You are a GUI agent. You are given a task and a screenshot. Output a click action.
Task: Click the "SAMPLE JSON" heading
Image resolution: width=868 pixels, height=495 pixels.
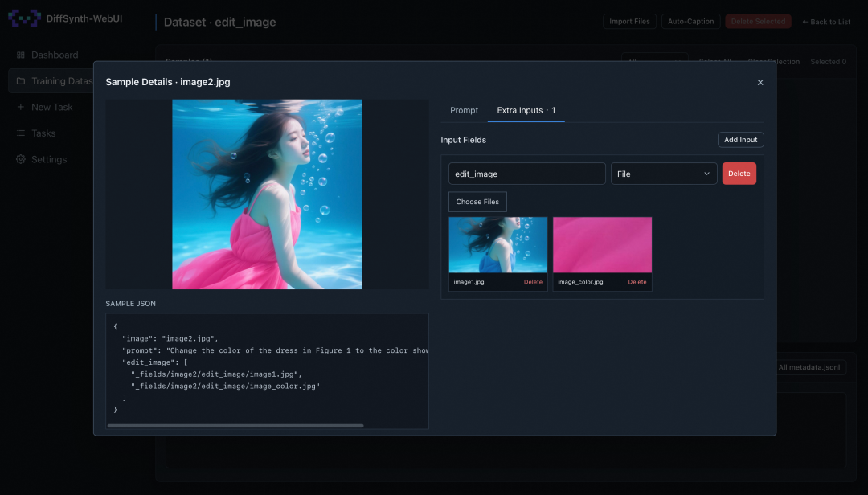[x=131, y=304]
